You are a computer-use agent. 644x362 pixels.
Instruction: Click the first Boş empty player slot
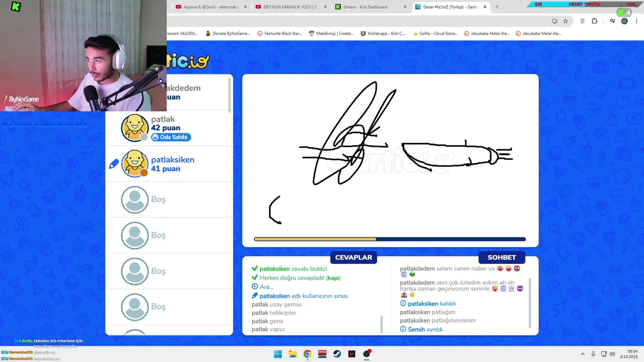[169, 200]
